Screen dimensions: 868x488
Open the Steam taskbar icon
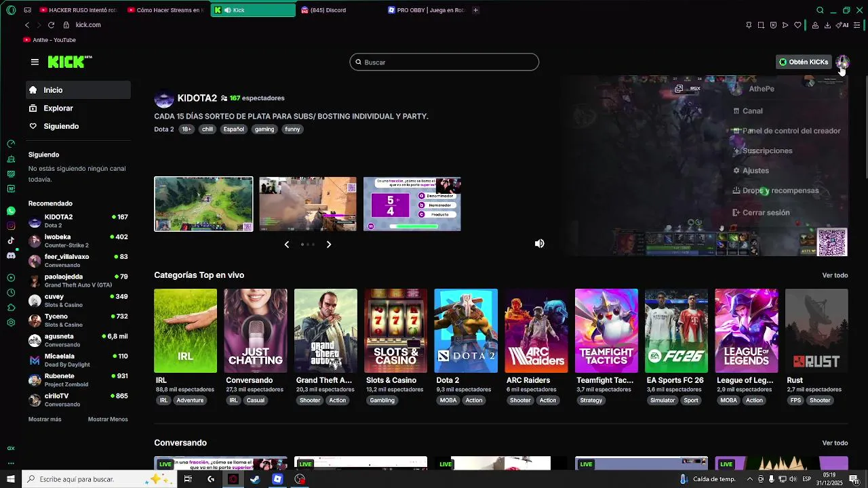pyautogui.click(x=255, y=479)
